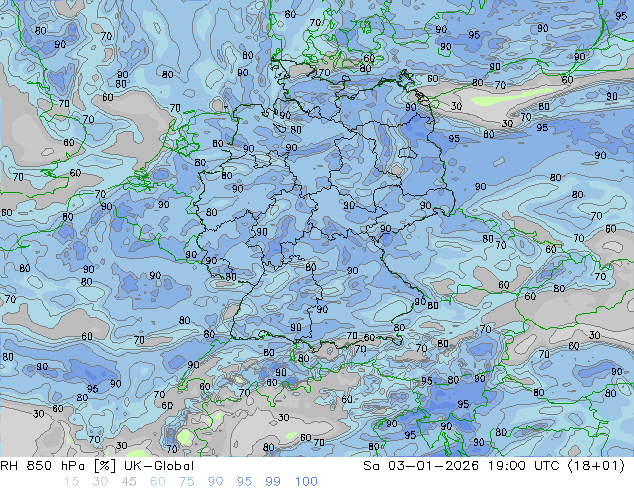Select the "19:00 UTC" time stamp
The width and height of the screenshot is (634, 490).
coord(523,466)
